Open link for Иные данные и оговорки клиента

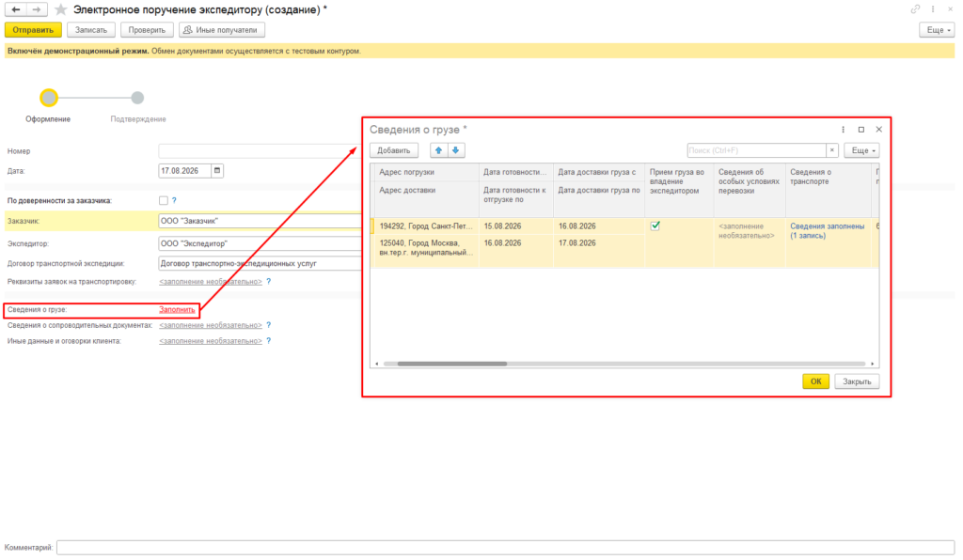[x=211, y=341]
